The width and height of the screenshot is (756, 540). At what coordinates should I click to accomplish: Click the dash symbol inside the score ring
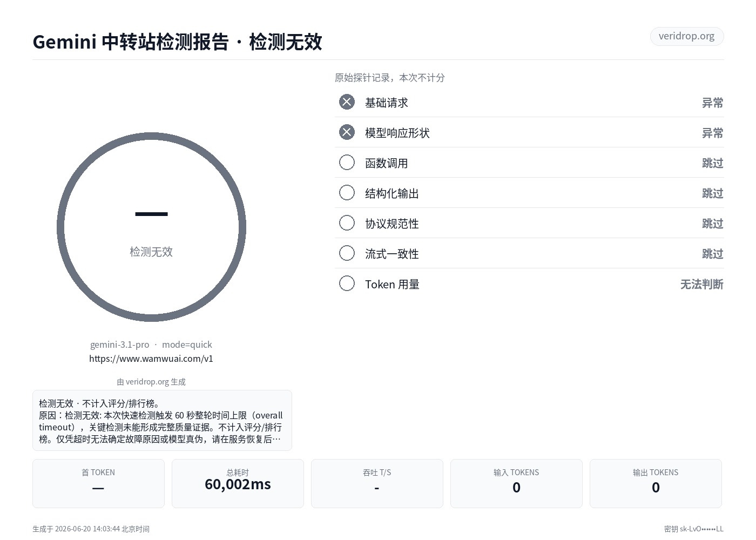click(151, 214)
